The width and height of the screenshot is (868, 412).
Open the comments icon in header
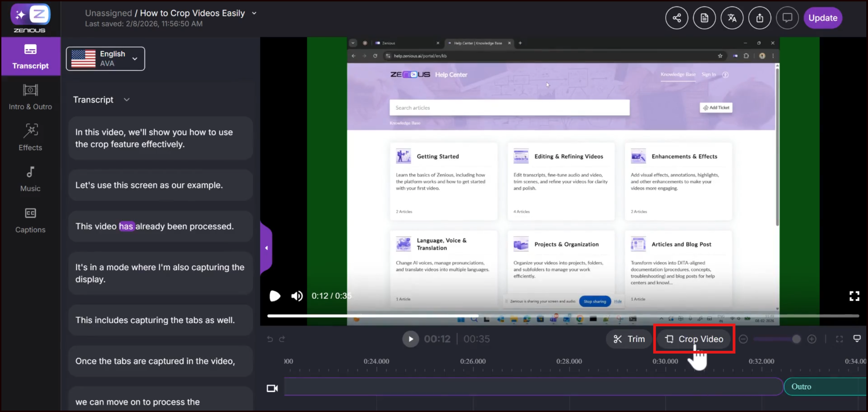[x=787, y=18]
